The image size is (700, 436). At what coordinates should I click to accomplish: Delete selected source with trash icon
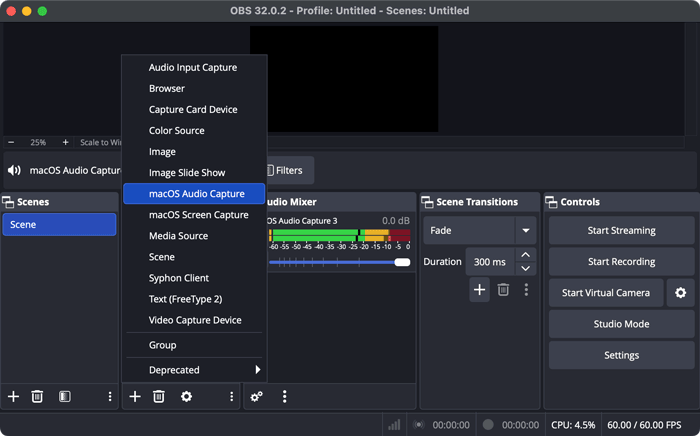pos(158,396)
